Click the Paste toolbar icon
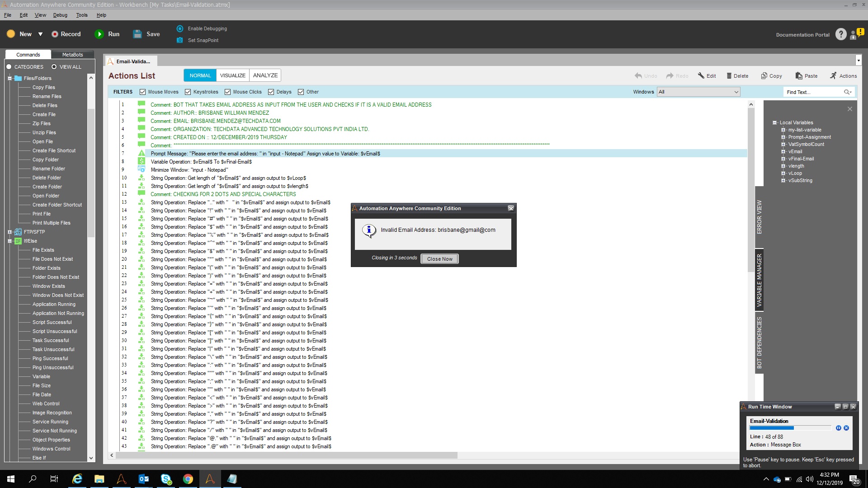Image resolution: width=868 pixels, height=488 pixels. tap(799, 76)
